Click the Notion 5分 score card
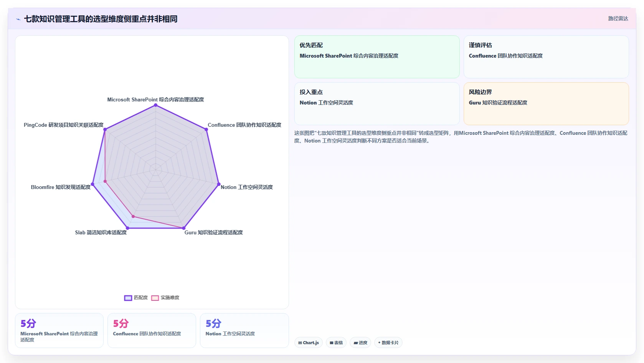Screen dimensions: 644x363 coord(244,330)
